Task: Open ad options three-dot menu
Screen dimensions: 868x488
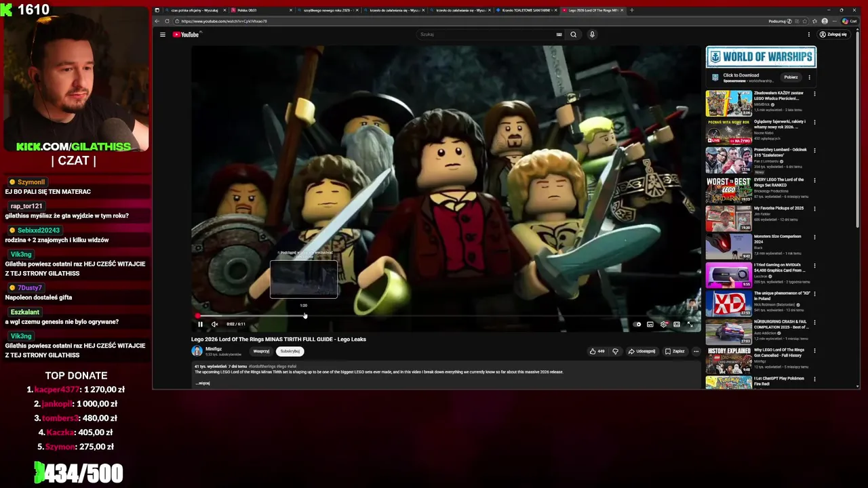Action: pyautogui.click(x=809, y=77)
